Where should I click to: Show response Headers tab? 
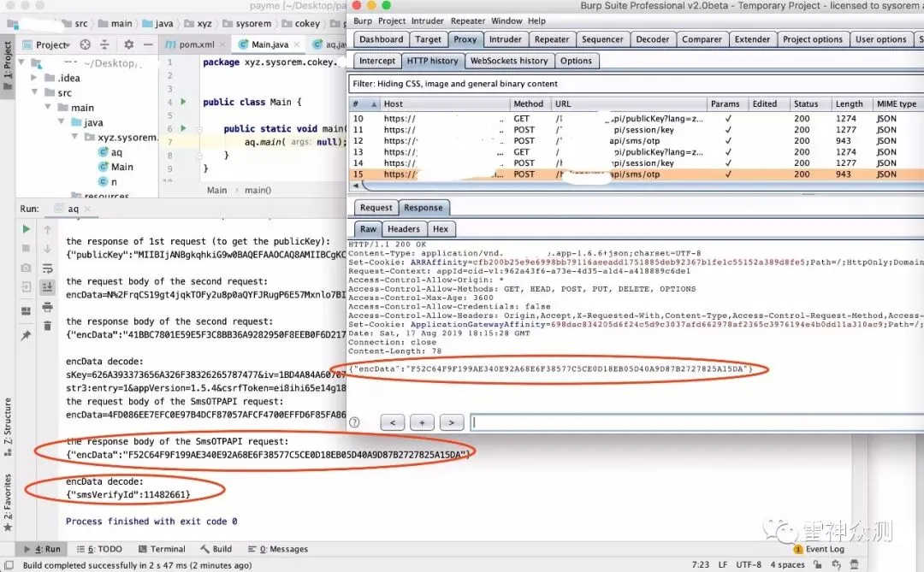tap(404, 229)
